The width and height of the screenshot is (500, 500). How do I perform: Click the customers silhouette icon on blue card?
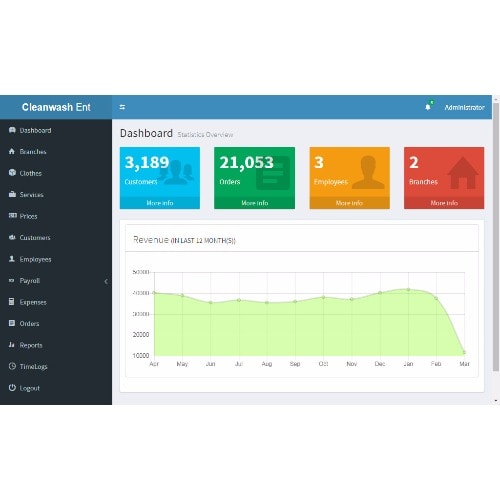(176, 172)
